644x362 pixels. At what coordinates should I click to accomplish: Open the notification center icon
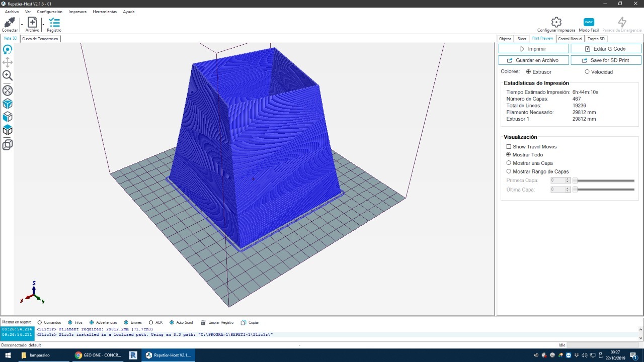pyautogui.click(x=634, y=355)
